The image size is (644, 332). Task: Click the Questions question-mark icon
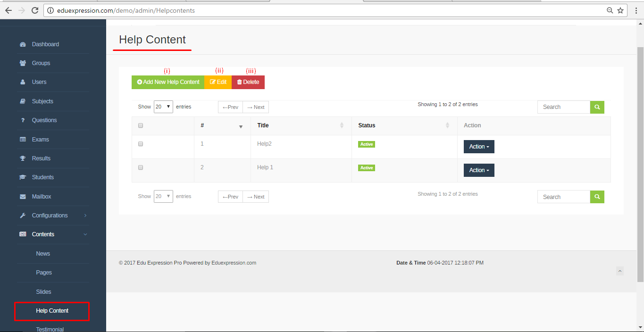coord(23,120)
